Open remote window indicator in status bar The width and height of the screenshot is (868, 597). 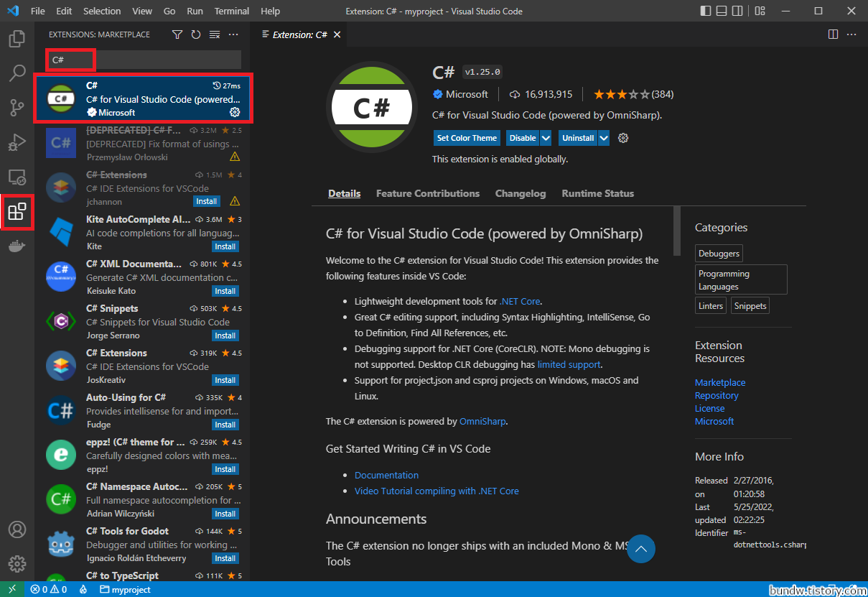click(12, 589)
